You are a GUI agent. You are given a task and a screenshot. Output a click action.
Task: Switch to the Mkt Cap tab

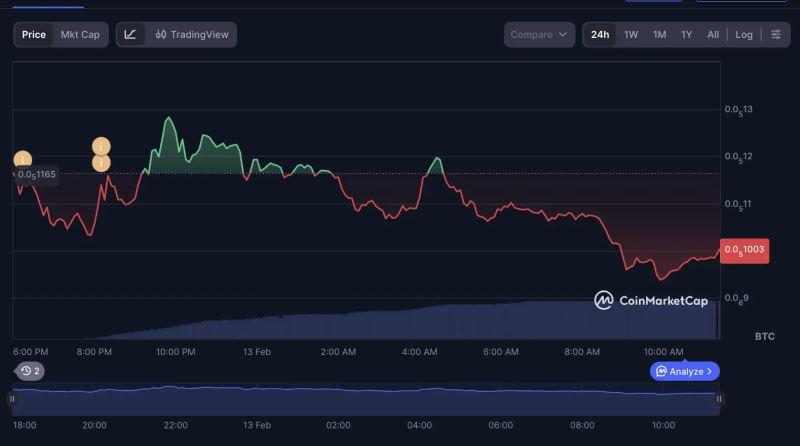[80, 35]
